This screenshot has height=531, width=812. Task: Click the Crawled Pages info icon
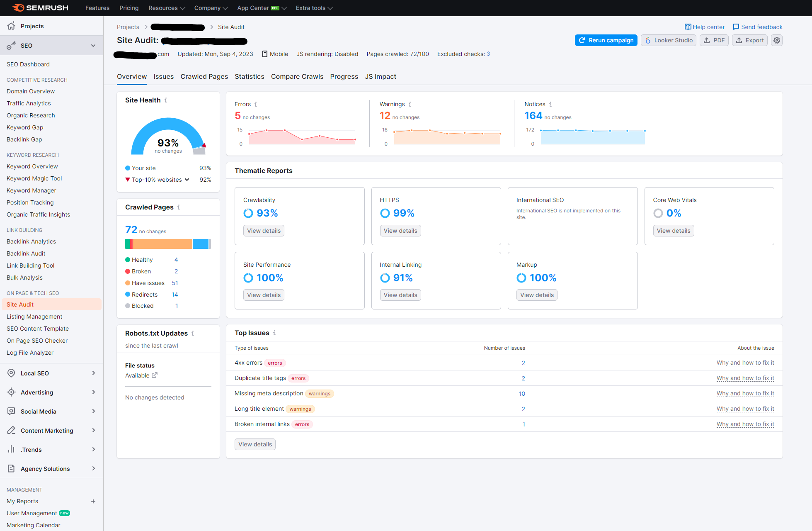click(x=179, y=207)
